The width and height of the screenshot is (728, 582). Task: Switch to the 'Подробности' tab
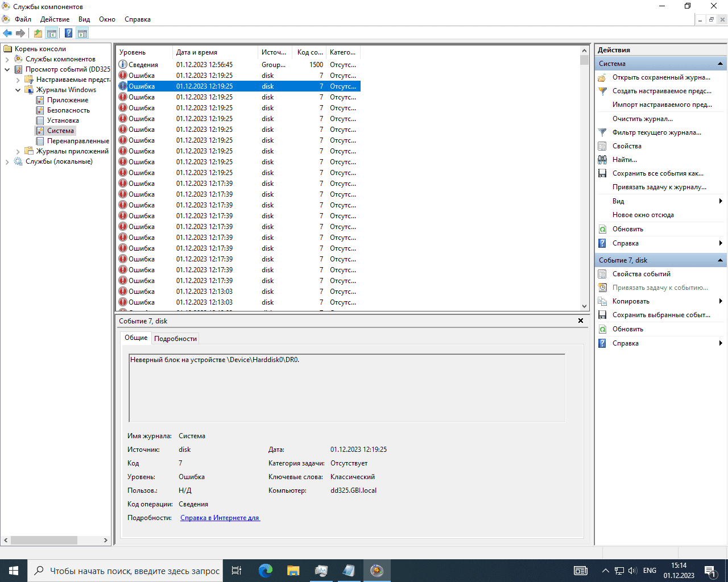point(175,339)
